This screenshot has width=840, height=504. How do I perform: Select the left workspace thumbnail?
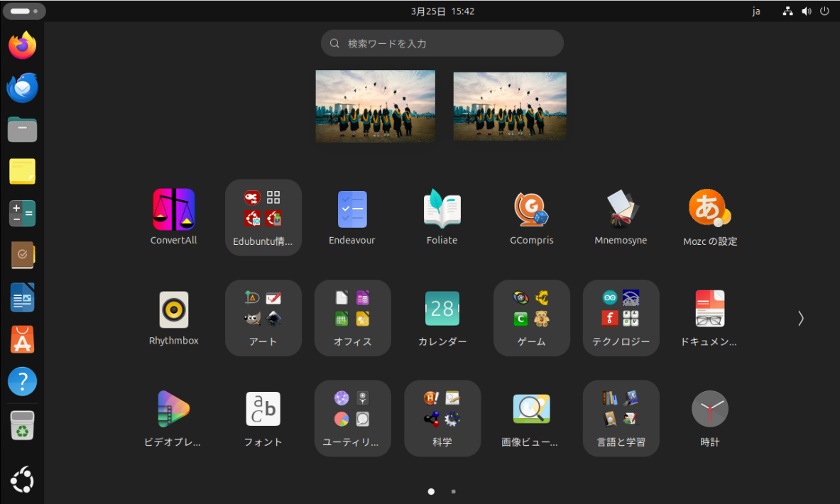[x=375, y=106]
